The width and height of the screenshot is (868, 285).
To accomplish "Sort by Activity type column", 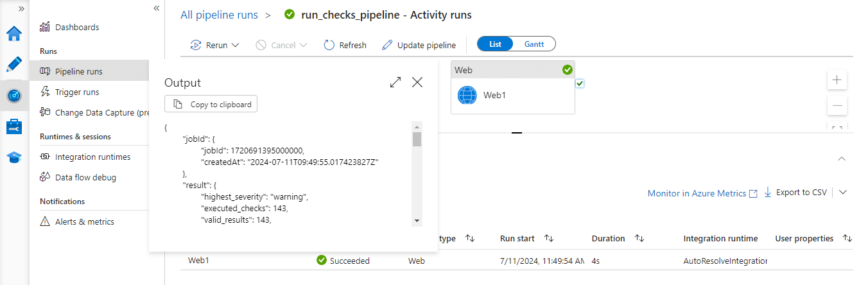I will tap(469, 238).
